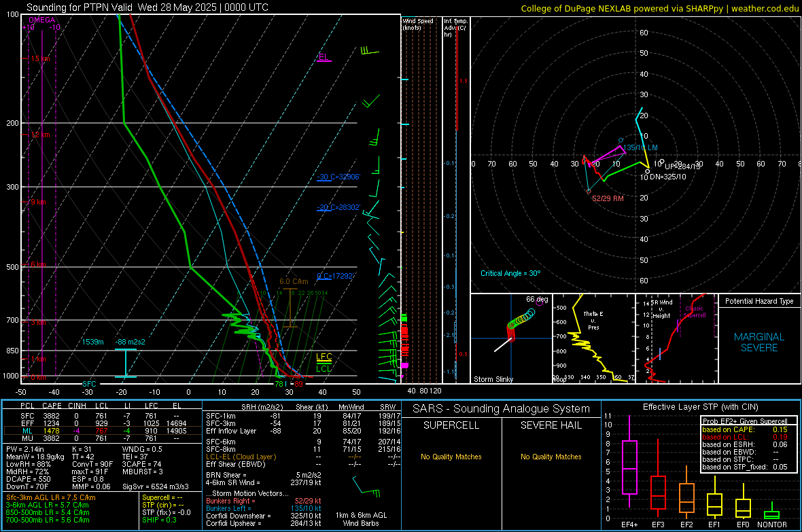Click the 'Bunkers Right = 52/29 kt' line
802x532 pixels.
point(264,501)
